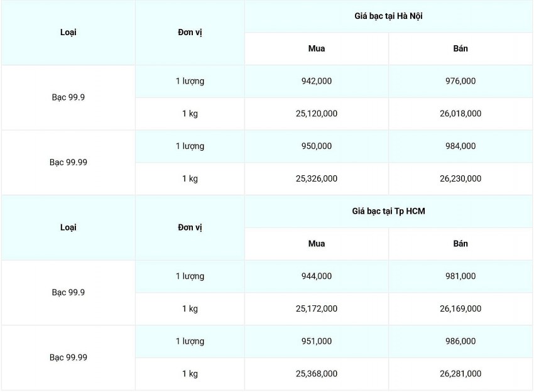The image size is (534, 392).
Task: Select the 950,000 buy price cell
Action: (317, 146)
